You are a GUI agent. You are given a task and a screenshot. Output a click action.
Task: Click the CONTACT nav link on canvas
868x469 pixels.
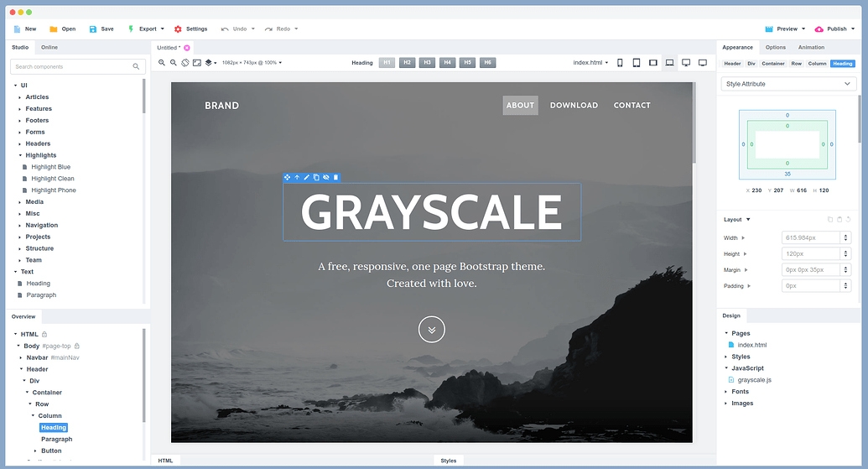(x=632, y=105)
